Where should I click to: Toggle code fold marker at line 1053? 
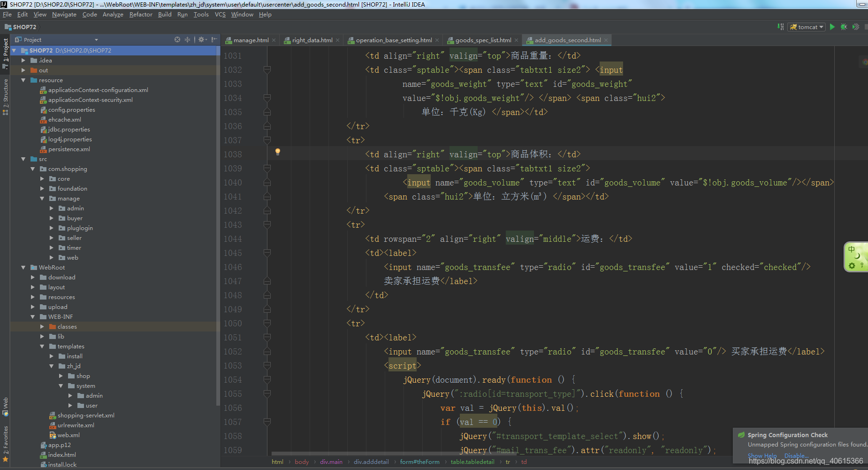click(x=267, y=366)
